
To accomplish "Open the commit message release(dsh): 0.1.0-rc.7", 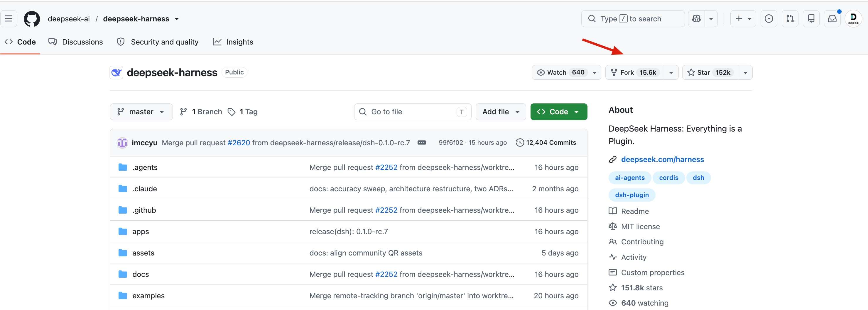I will point(348,231).
